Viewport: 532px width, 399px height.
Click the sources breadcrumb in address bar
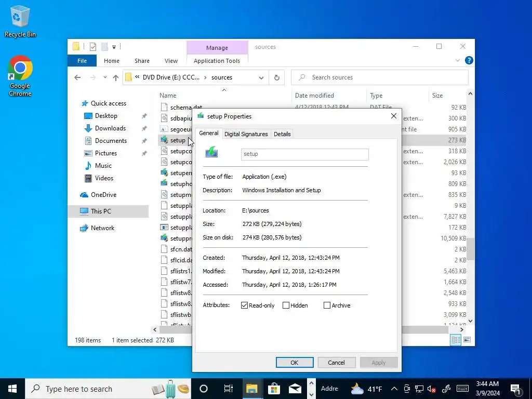tap(222, 77)
